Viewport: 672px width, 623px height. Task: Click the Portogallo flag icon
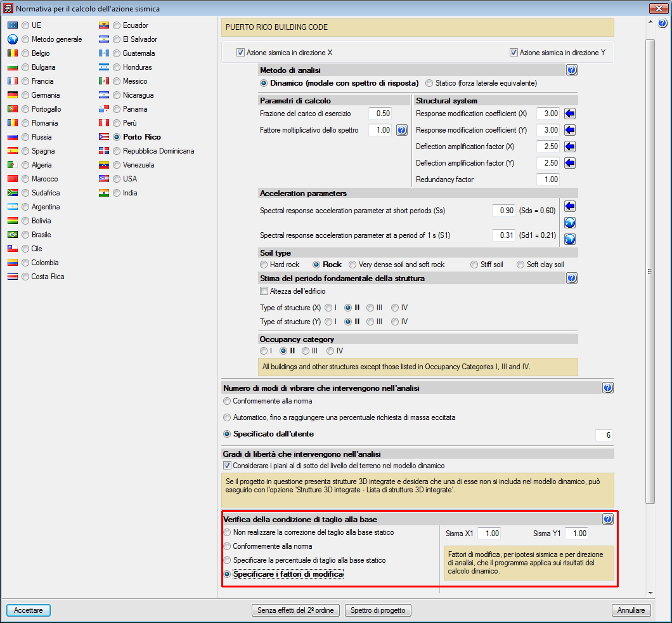[13, 109]
